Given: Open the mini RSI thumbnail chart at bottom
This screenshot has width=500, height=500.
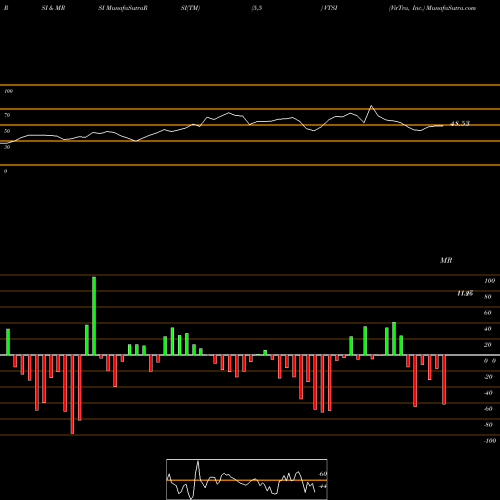Looking at the screenshot, I should pos(247,479).
